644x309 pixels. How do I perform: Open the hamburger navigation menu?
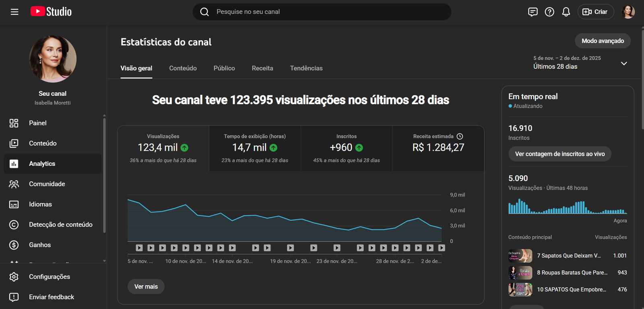(14, 12)
